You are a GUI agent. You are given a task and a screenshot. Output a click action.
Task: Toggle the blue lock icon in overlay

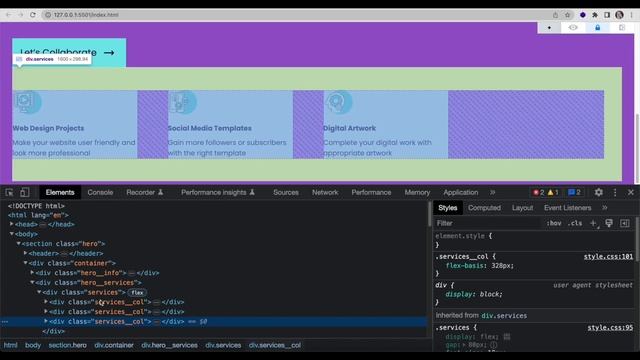(x=598, y=28)
